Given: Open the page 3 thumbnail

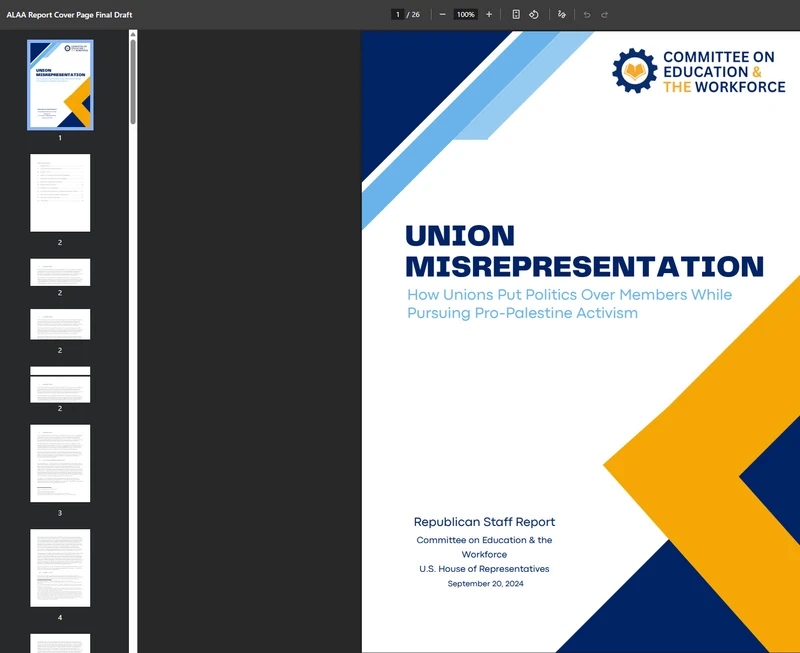Looking at the screenshot, I should coord(60,463).
